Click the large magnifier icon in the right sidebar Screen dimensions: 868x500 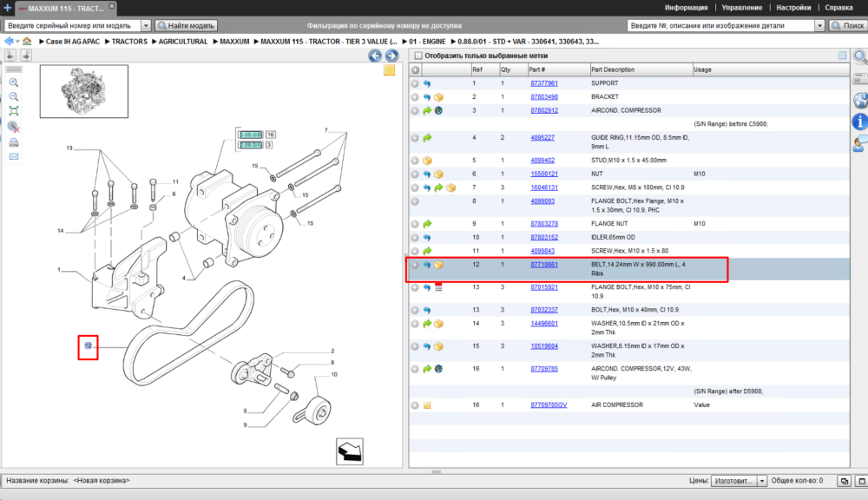(x=860, y=56)
